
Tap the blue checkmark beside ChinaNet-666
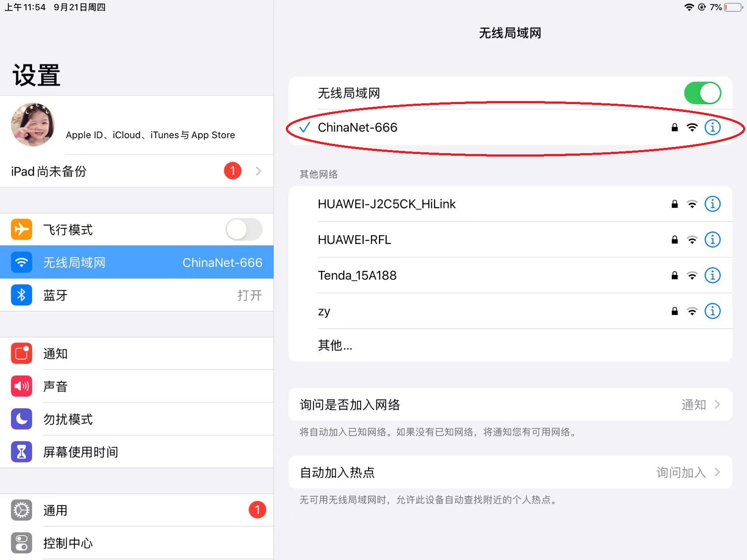tap(305, 127)
